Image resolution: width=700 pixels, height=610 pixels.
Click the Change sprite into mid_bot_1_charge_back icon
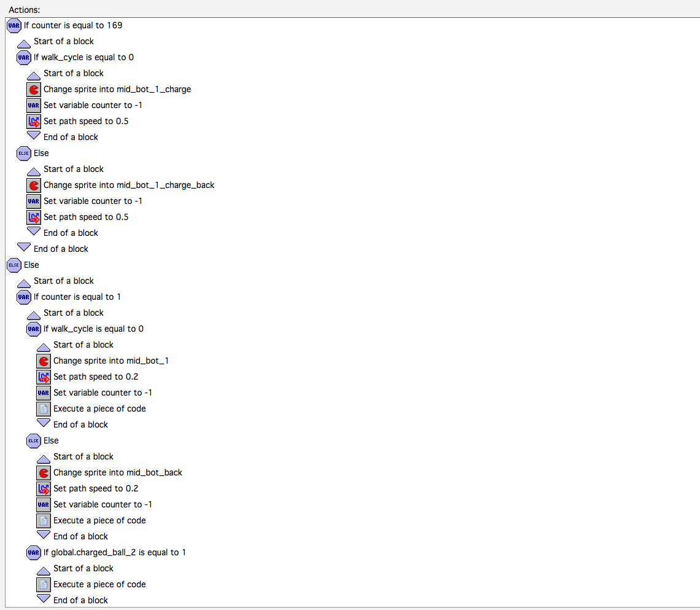click(x=34, y=186)
